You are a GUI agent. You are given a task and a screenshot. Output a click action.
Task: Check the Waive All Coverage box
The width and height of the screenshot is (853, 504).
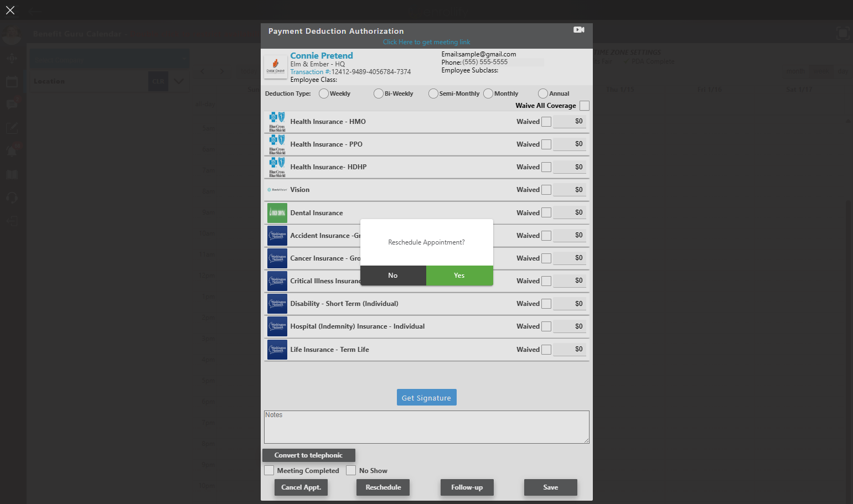[x=584, y=106]
